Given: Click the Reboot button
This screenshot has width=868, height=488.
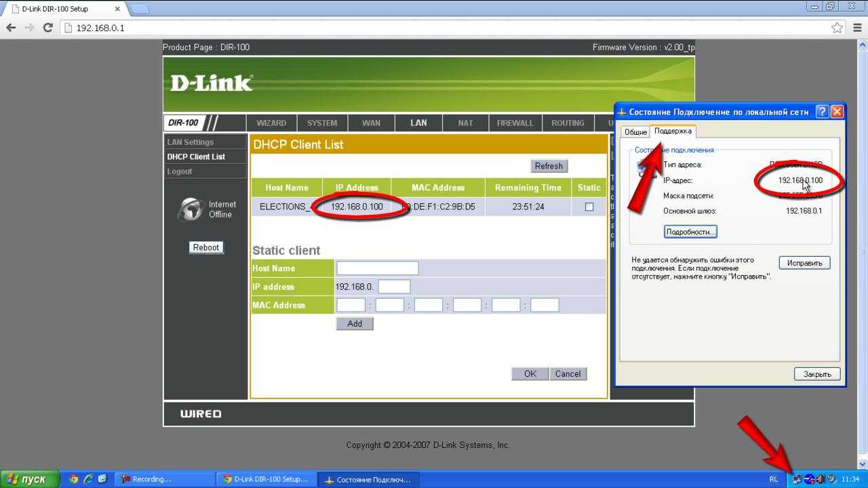Looking at the screenshot, I should tap(206, 247).
